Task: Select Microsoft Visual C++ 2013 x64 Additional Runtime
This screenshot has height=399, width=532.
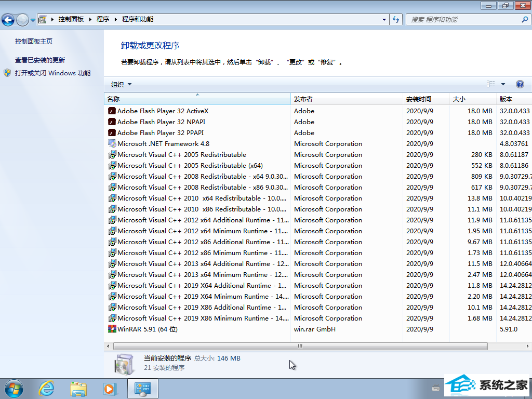Action: [x=203, y=263]
